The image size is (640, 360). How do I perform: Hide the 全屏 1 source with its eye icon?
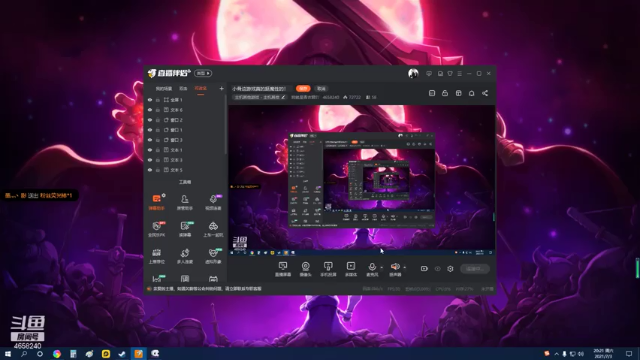(150, 100)
